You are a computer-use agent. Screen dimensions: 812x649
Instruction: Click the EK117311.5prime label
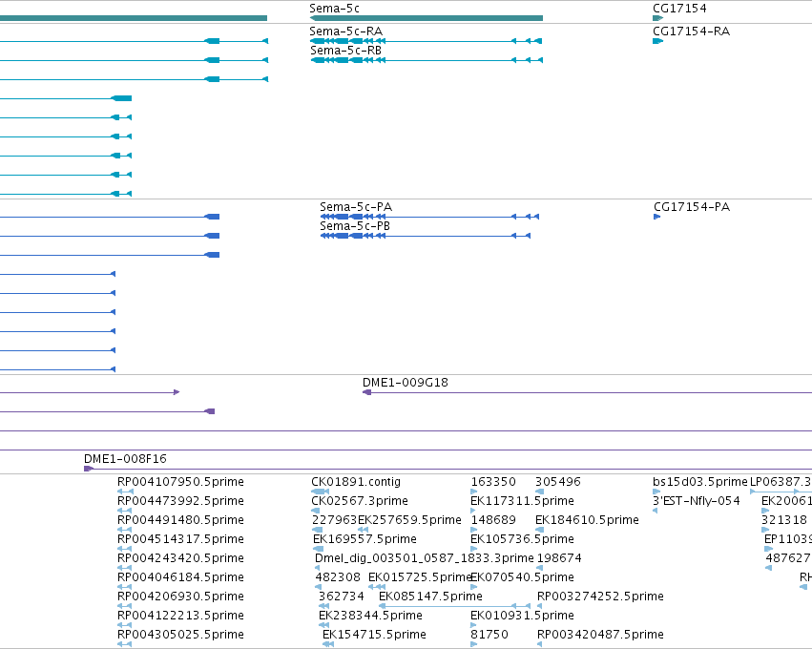522,501
